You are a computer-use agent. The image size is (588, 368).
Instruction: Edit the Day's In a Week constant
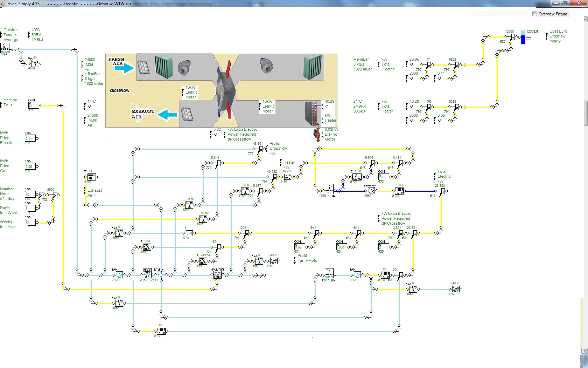(30, 208)
